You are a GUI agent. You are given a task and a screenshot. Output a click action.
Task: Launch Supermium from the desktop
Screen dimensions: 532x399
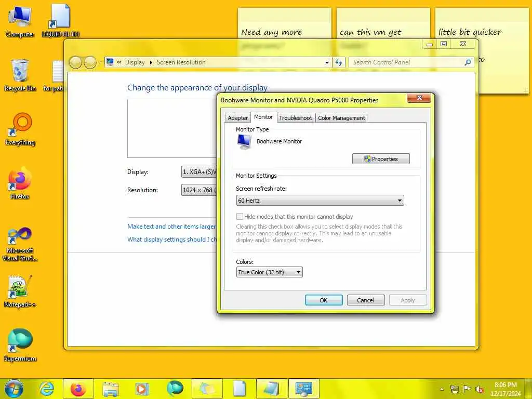coord(20,345)
